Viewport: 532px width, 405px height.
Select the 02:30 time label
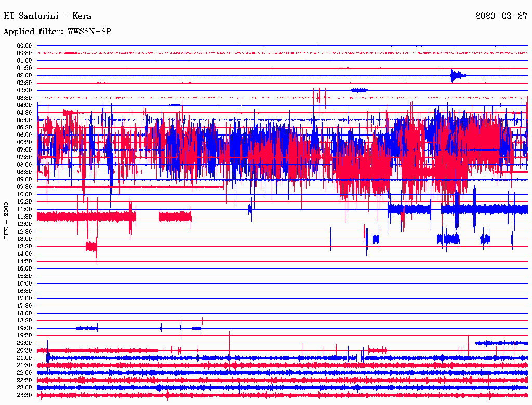point(24,83)
